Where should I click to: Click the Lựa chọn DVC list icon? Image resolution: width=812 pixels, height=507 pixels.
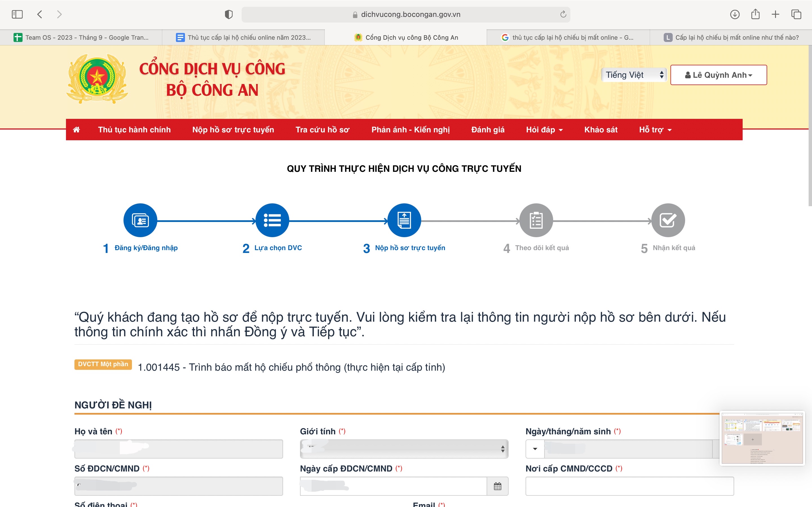pos(272,220)
